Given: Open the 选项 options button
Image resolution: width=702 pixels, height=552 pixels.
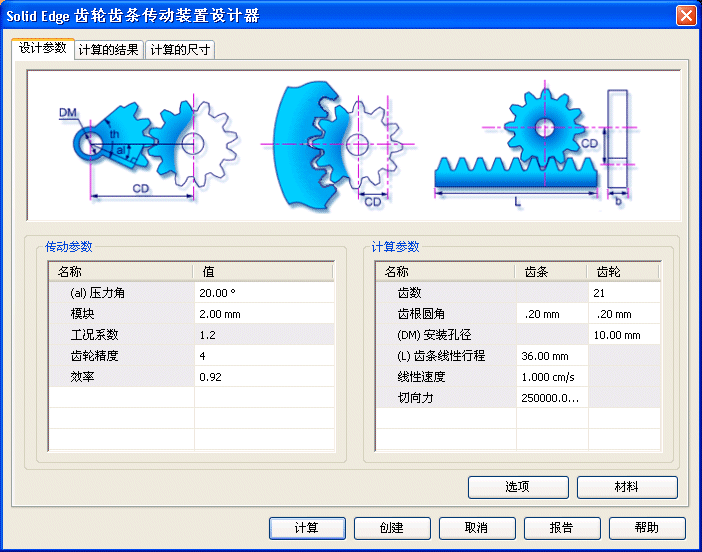Looking at the screenshot, I should pyautogui.click(x=517, y=487).
